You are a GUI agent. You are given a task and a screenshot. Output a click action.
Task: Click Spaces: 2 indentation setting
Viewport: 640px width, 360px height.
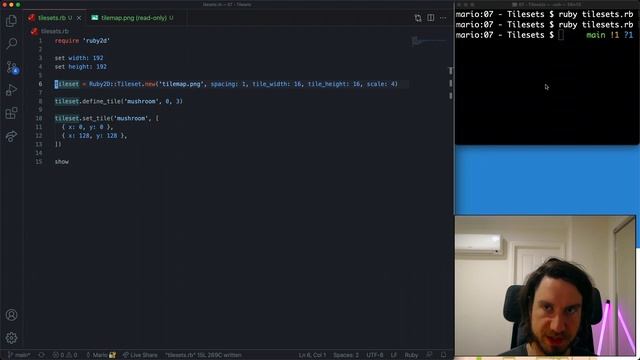(346, 355)
